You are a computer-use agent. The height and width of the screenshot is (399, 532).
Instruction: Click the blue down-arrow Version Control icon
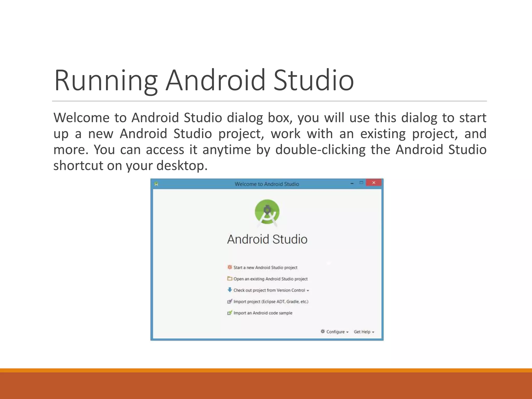[230, 290]
